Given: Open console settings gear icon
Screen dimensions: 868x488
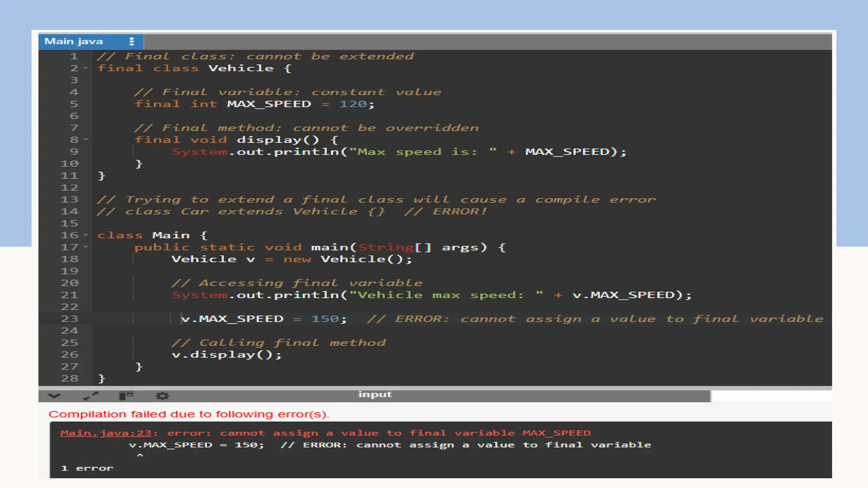Looking at the screenshot, I should click(x=162, y=396).
